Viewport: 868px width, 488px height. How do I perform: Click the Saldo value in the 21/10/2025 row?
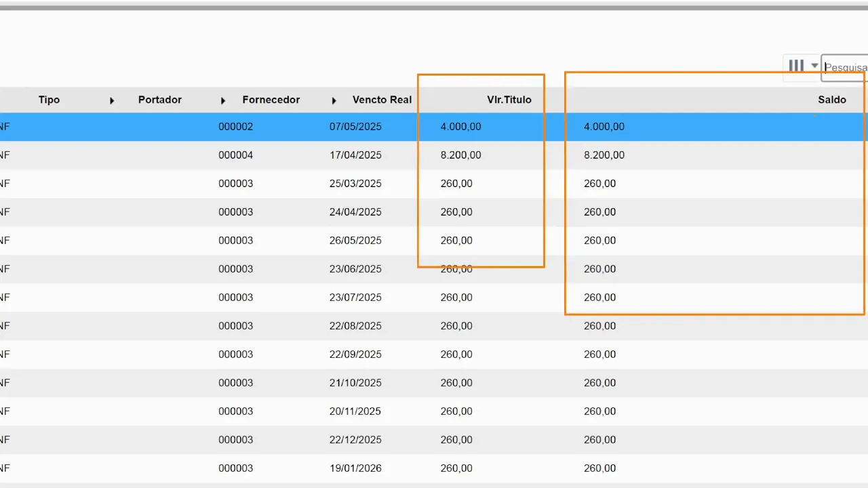(599, 383)
